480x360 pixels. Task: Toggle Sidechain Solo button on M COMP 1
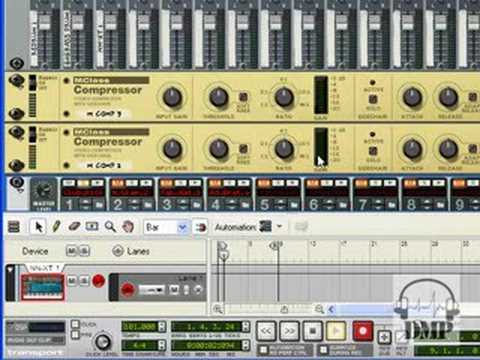pos(373,151)
